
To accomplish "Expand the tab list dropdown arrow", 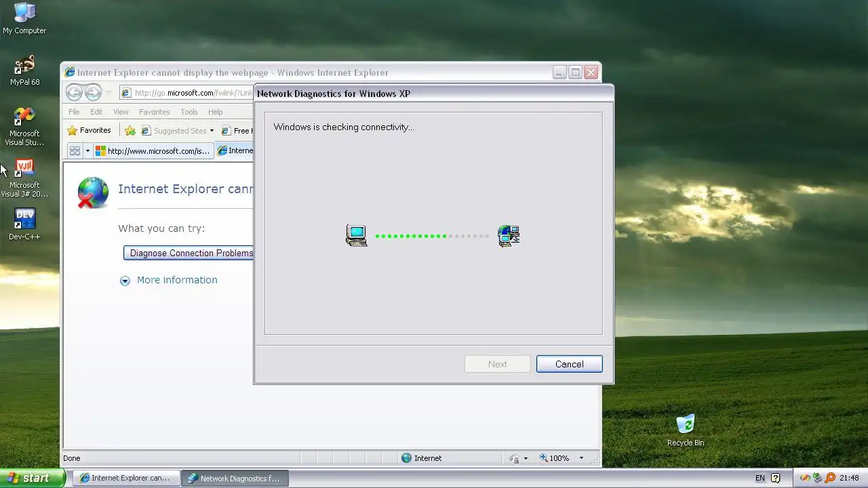I will click(x=87, y=150).
